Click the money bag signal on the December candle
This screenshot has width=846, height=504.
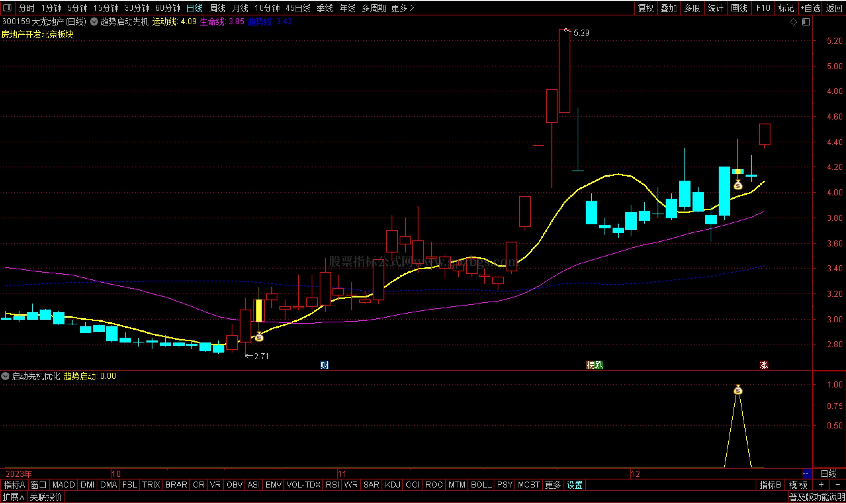click(x=738, y=185)
